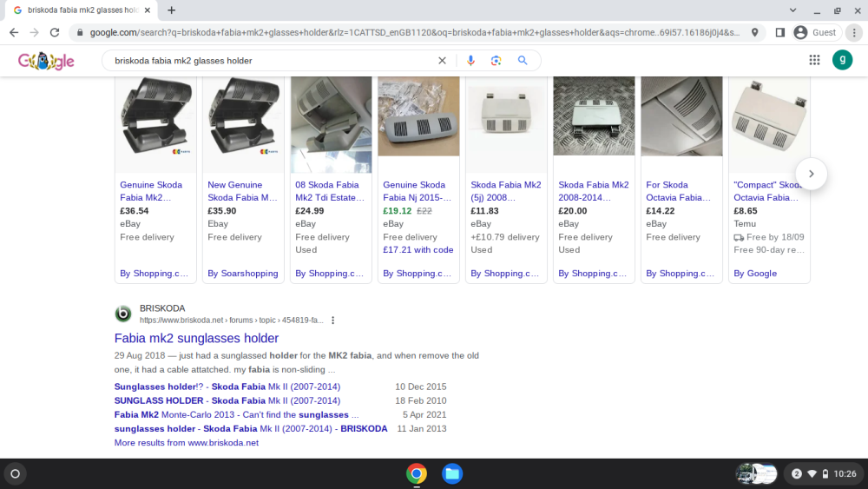Open 'sunglasses holder' 11 Jan 2013 sitelink
868x489 pixels.
tap(251, 429)
